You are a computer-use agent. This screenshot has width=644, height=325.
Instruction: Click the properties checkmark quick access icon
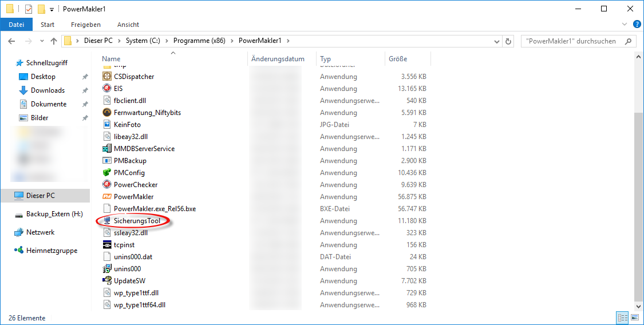29,9
